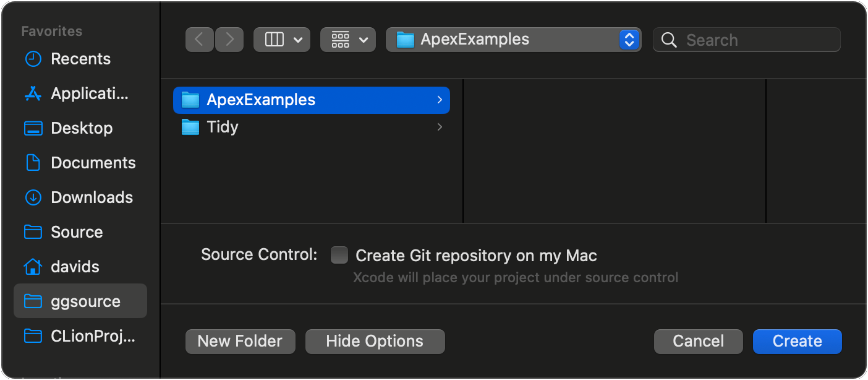Viewport: 868px width, 380px height.
Task: Click Hide Options button
Action: (375, 341)
